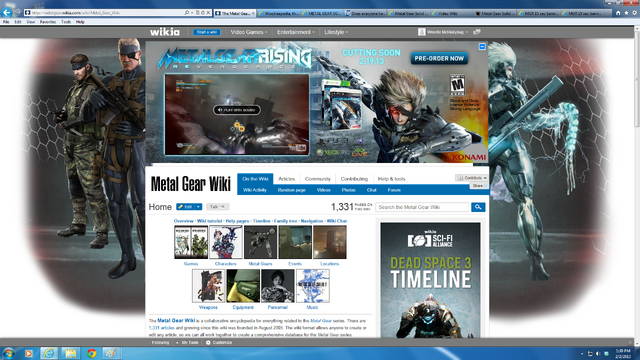
Task: Click the Share button
Action: [478, 186]
